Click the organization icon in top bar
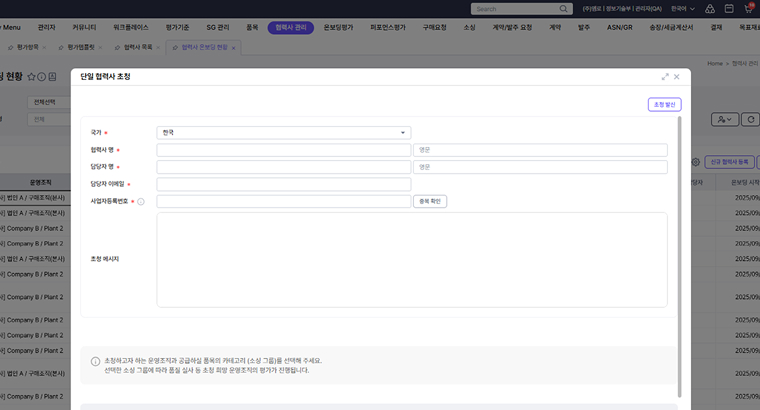760x410 pixels. (711, 8)
